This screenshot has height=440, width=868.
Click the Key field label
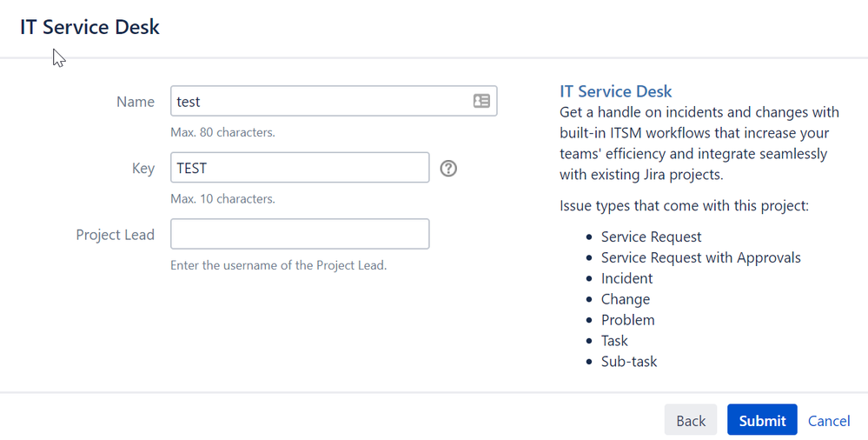(143, 169)
